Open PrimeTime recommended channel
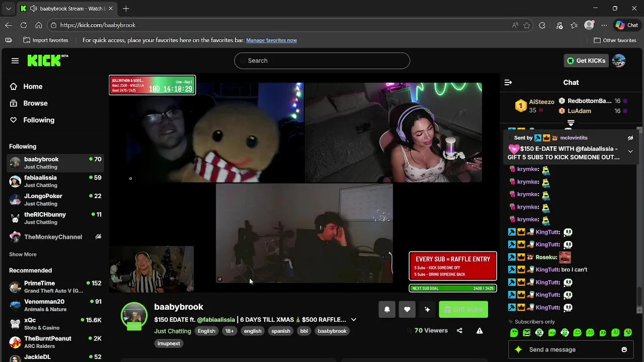This screenshot has width=644, height=362. tap(55, 287)
